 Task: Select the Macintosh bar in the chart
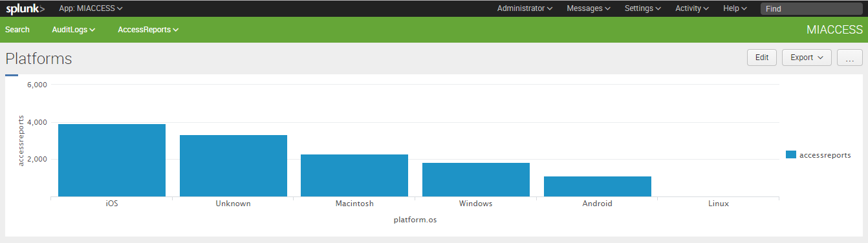pos(354,175)
